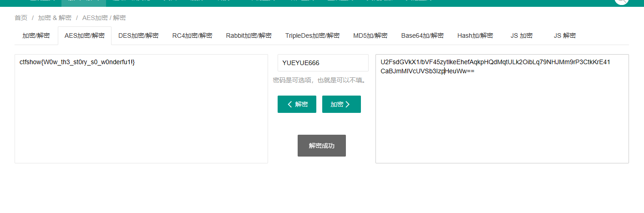Viewport: 644px width, 213px height.
Task: Open the 加密/解密 tab
Action: [36, 35]
